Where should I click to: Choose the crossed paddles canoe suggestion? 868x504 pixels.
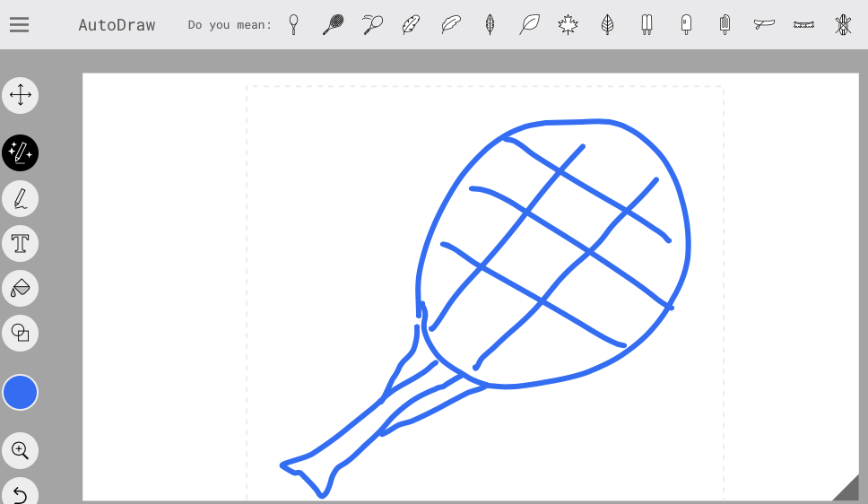click(x=843, y=24)
